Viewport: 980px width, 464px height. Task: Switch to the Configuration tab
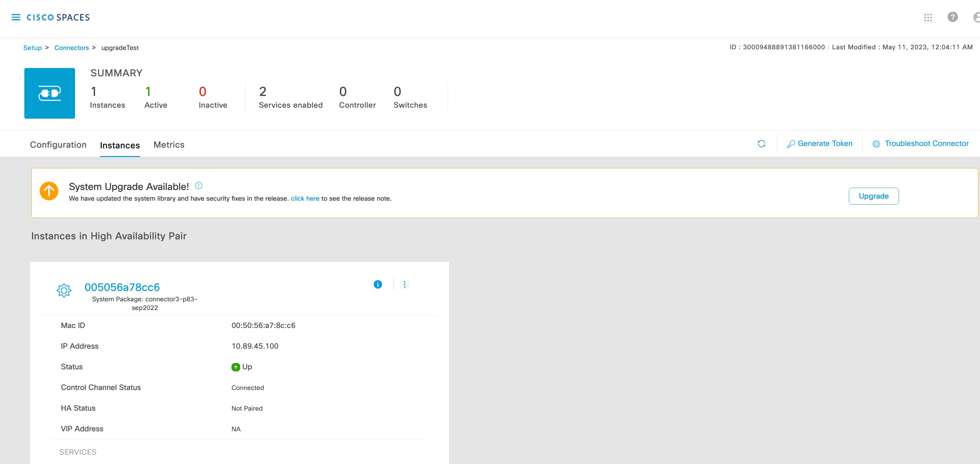point(58,145)
